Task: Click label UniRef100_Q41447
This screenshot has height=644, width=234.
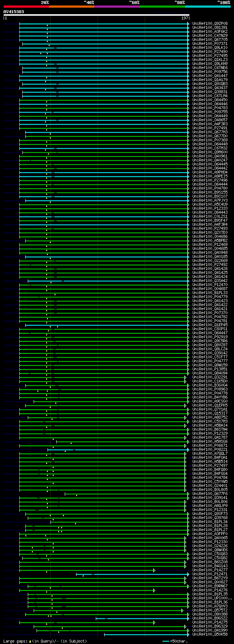Action: click(x=210, y=76)
